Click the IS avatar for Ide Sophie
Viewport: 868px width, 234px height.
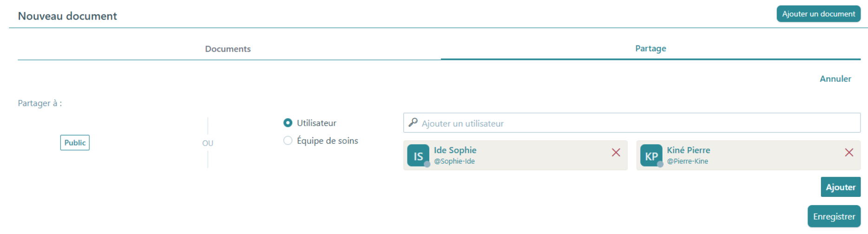418,155
